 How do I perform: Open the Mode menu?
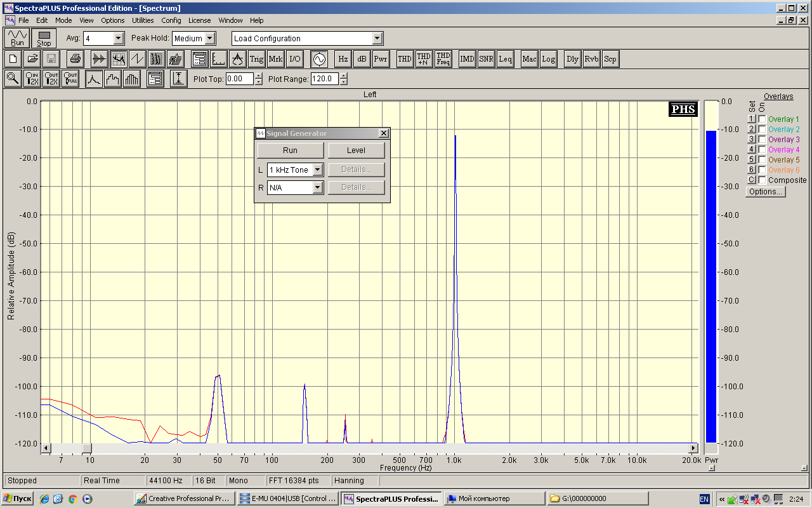tap(63, 20)
